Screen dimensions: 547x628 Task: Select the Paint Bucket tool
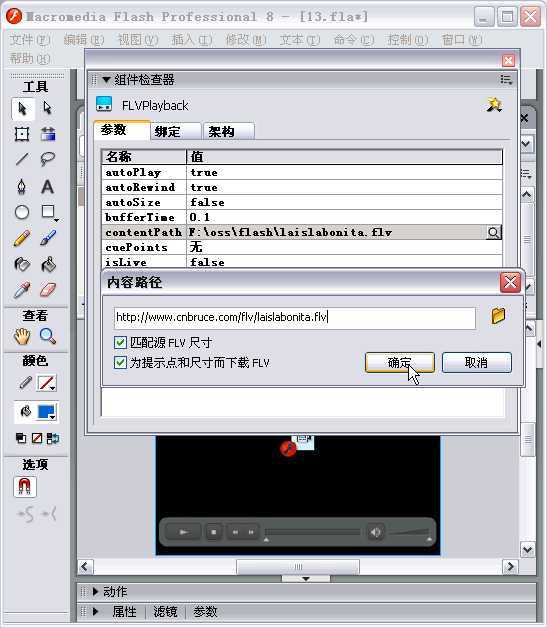(x=48, y=264)
